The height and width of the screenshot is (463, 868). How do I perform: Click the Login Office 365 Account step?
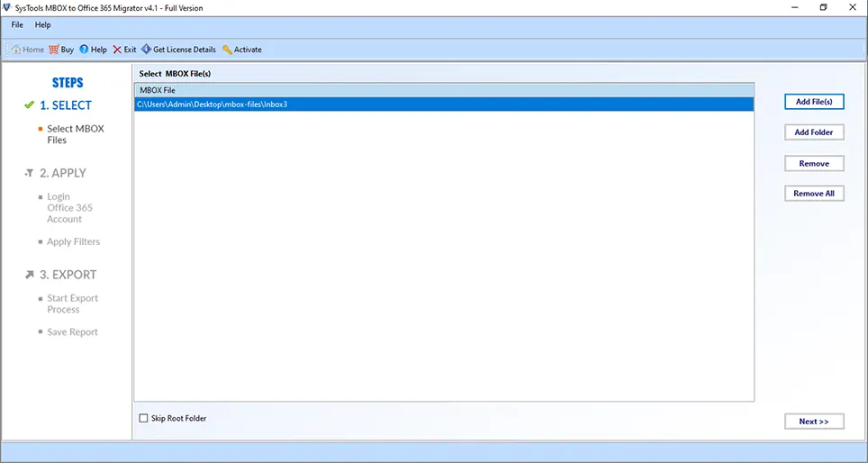coord(69,208)
